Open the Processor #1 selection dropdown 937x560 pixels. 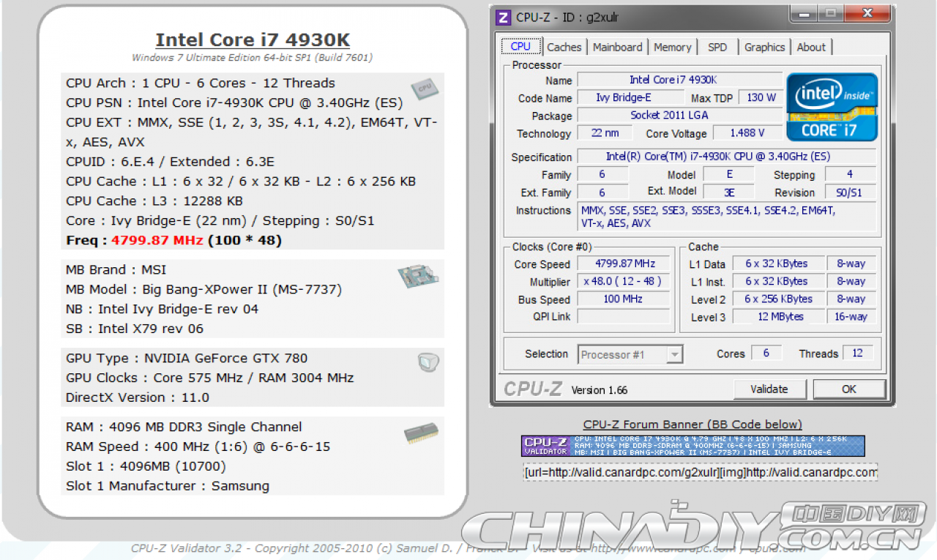tap(630, 355)
